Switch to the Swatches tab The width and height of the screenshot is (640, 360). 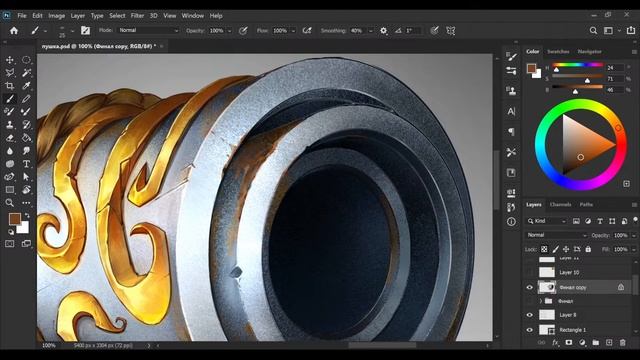[558, 51]
